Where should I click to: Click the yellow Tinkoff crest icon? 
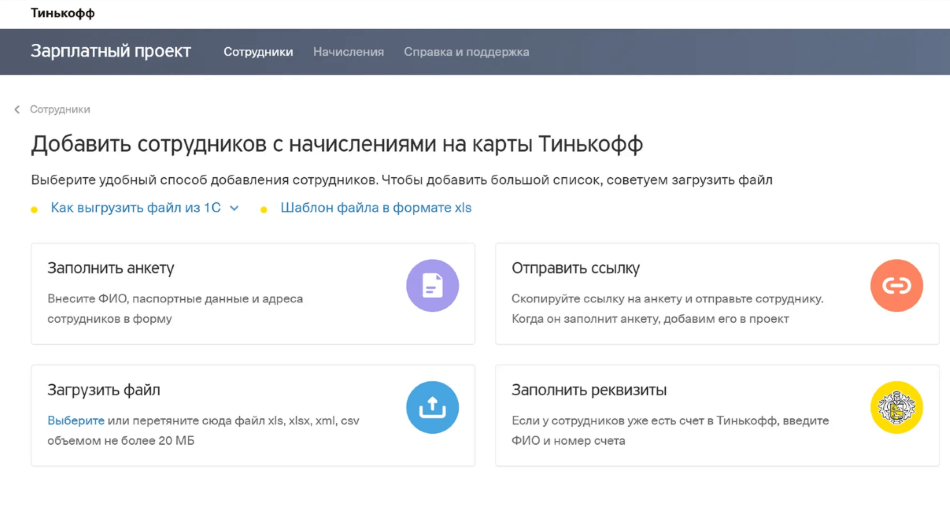[x=896, y=407]
